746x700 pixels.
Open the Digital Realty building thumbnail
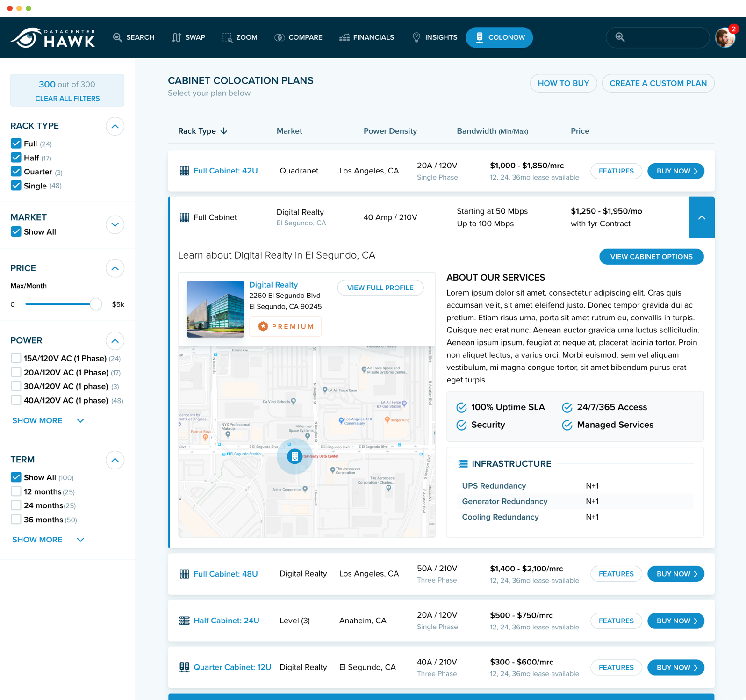215,309
